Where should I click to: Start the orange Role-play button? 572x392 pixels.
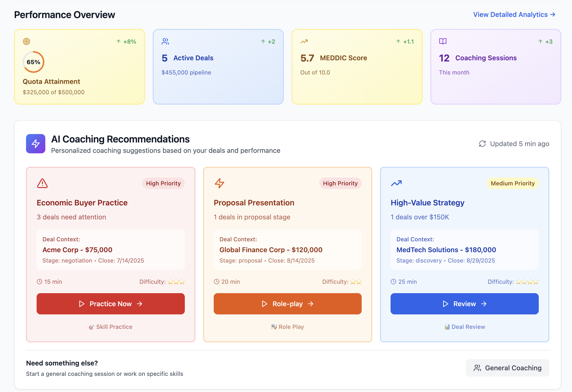tap(287, 304)
